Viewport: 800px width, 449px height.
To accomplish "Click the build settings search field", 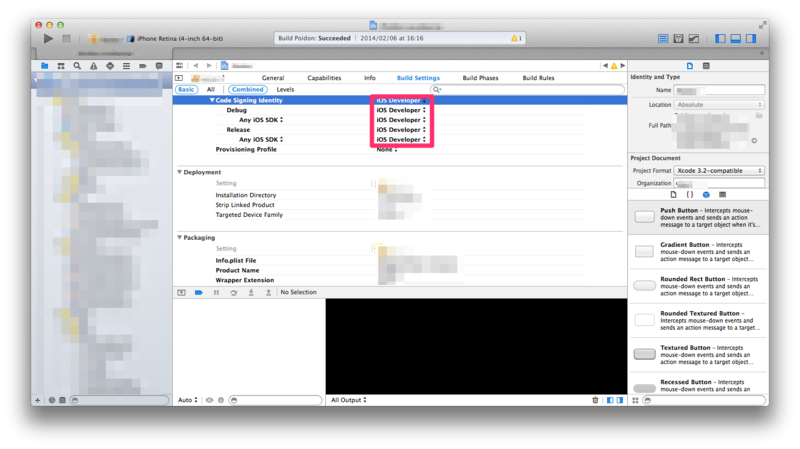I will coord(527,89).
